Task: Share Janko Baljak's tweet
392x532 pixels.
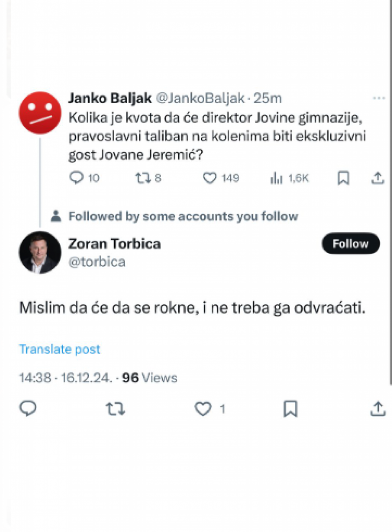Action: pyautogui.click(x=378, y=178)
